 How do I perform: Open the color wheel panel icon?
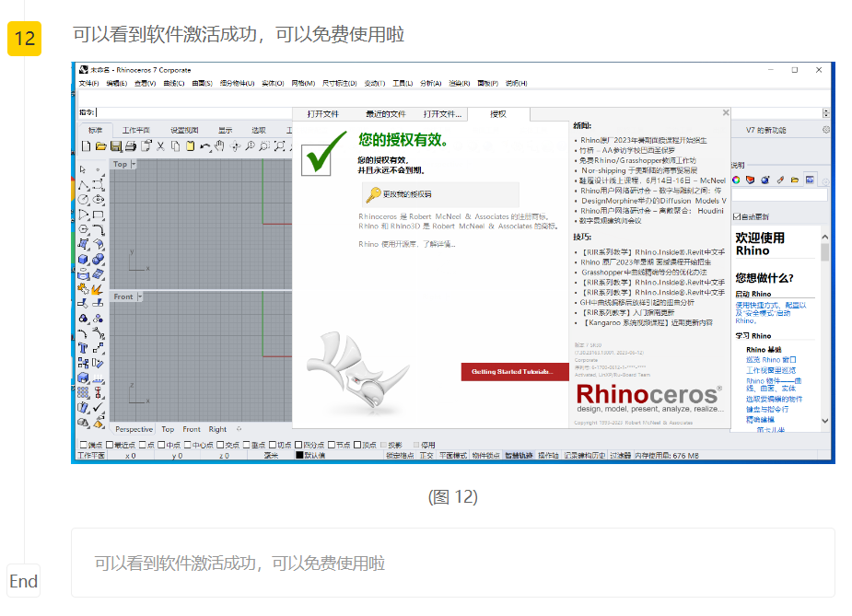click(736, 180)
